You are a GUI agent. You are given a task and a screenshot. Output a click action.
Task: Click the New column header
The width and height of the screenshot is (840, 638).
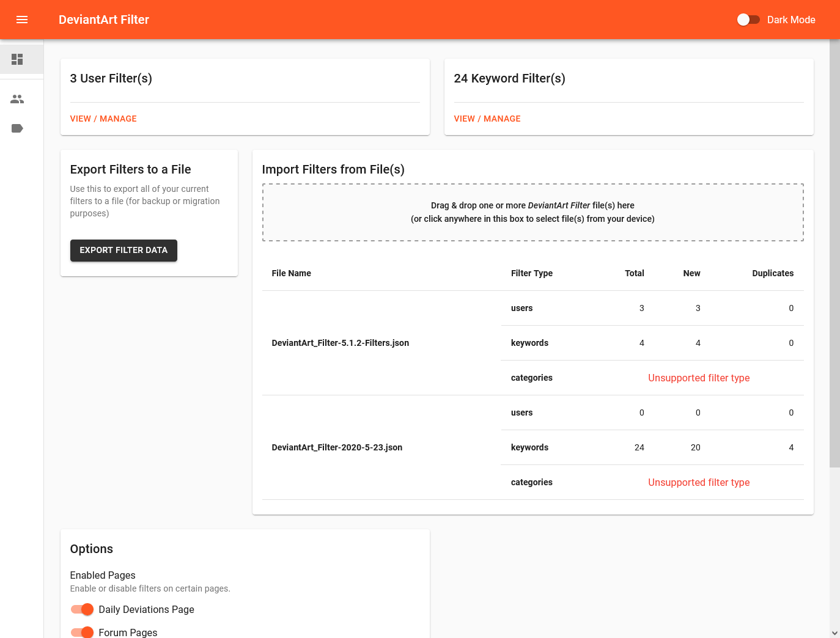(x=691, y=273)
